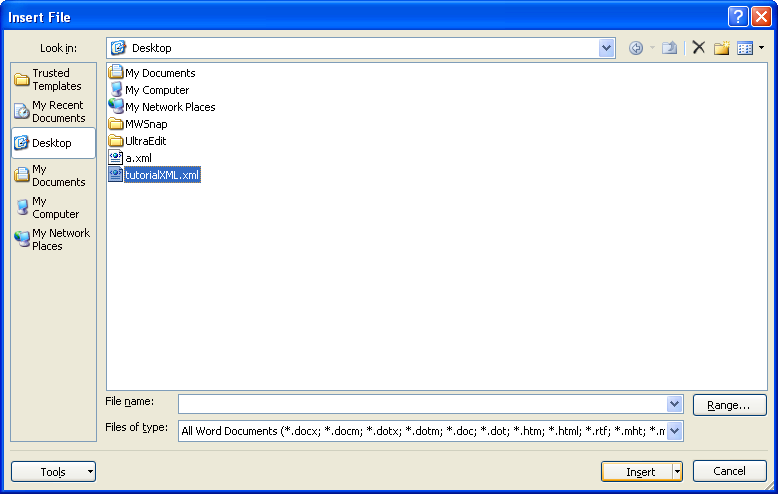Click the Desktop icon in Look in box

(x=118, y=48)
